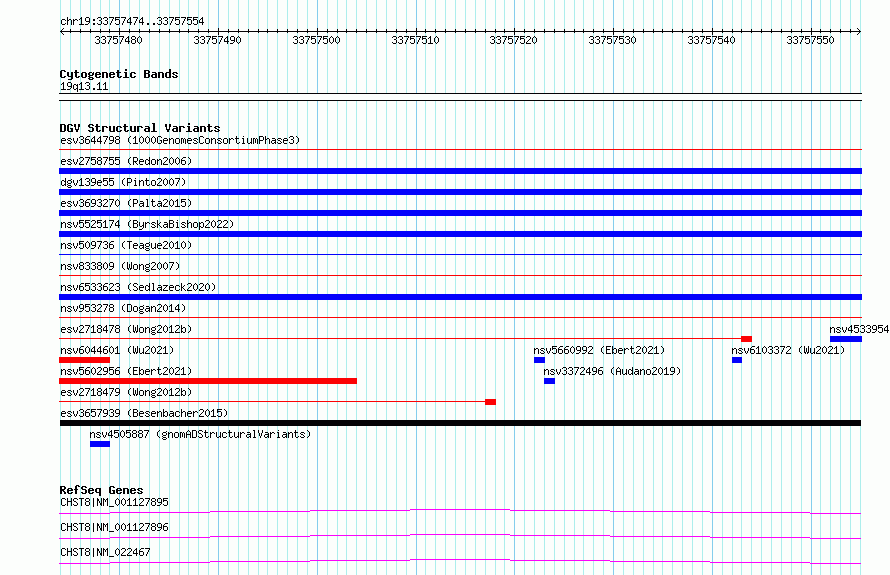This screenshot has width=890, height=575.
Task: Select the small blue bar under nsv6103372
Action: pos(737,360)
